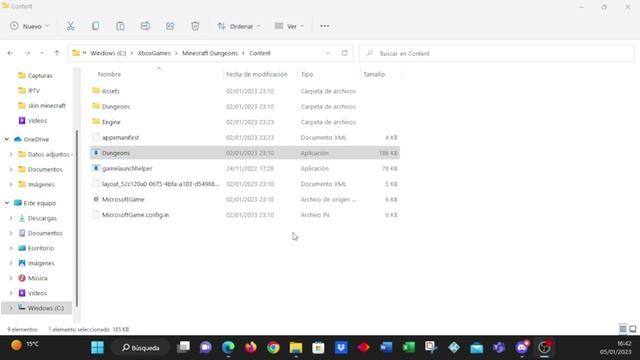Open Kodi icon in the taskbar
The width and height of the screenshot is (640, 360).
click(x=454, y=347)
